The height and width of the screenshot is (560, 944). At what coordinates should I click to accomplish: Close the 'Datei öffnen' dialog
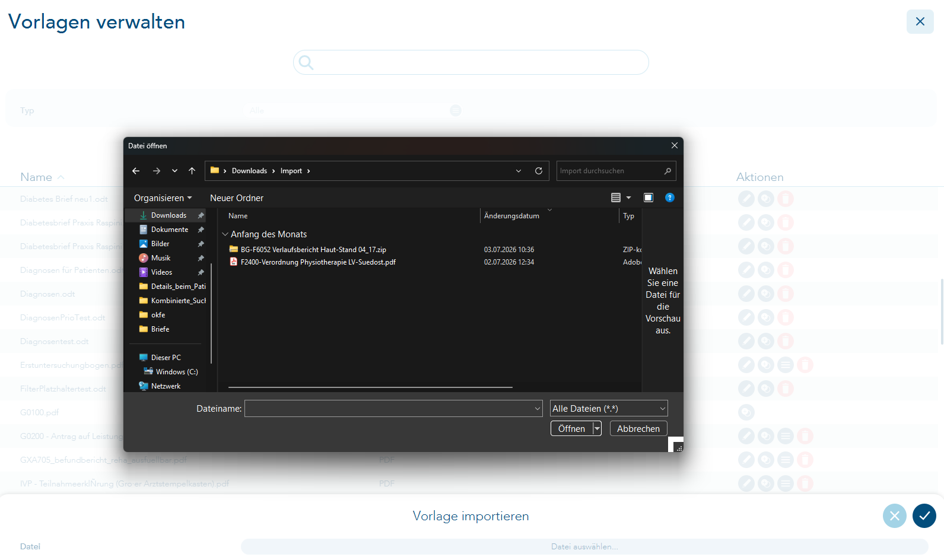[x=675, y=145]
